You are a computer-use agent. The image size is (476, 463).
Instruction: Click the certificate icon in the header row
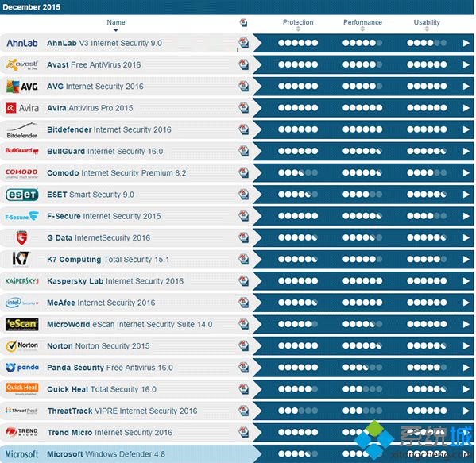click(x=243, y=22)
